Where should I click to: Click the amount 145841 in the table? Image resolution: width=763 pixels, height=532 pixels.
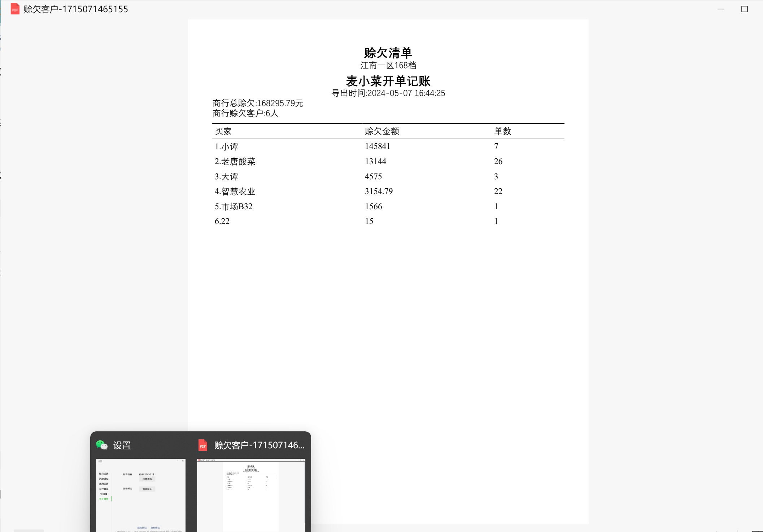coord(378,146)
